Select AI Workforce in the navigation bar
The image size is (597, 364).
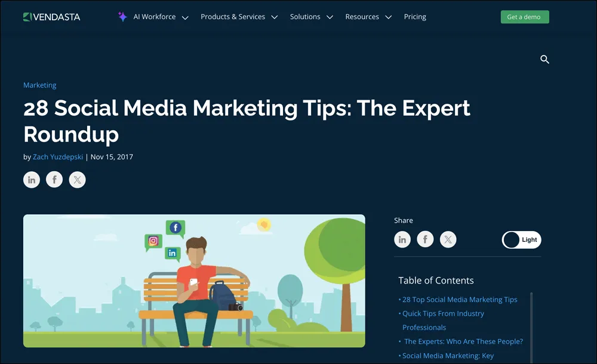(155, 17)
